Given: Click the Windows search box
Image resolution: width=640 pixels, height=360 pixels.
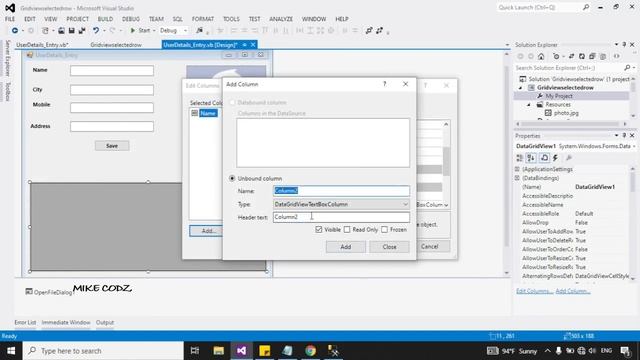Looking at the screenshot, I should point(103,351).
